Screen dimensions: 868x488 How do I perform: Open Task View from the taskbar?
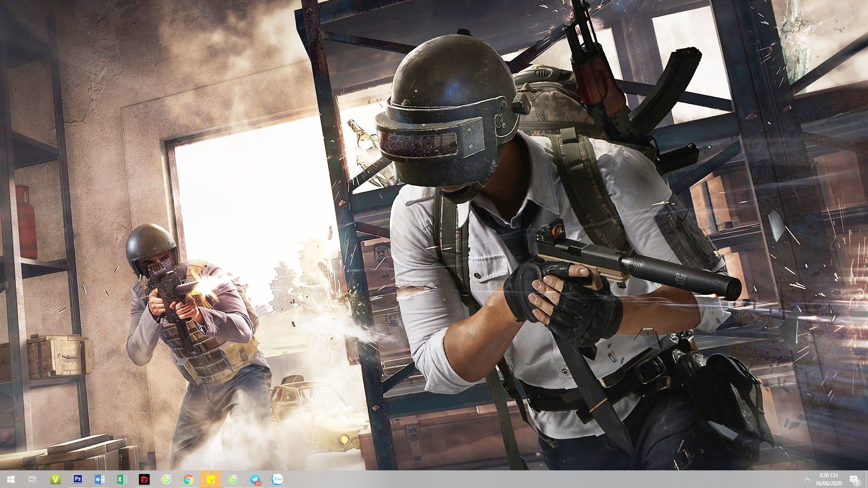33,479
